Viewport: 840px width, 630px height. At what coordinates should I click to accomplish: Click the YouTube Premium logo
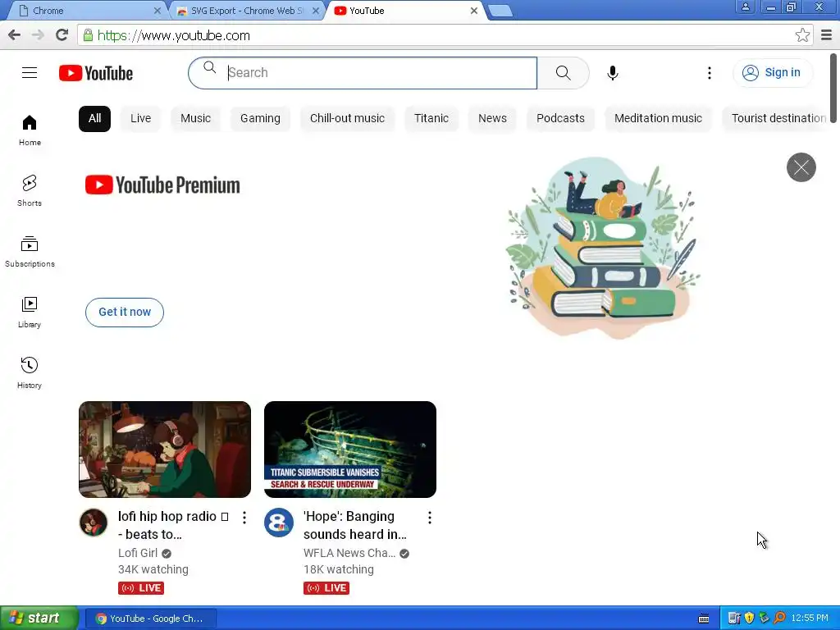coord(162,185)
